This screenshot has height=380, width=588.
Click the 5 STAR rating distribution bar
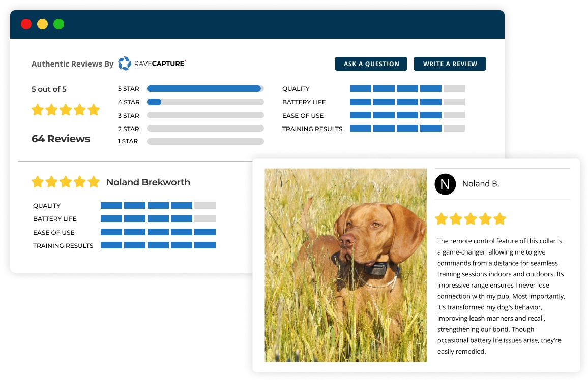205,88
